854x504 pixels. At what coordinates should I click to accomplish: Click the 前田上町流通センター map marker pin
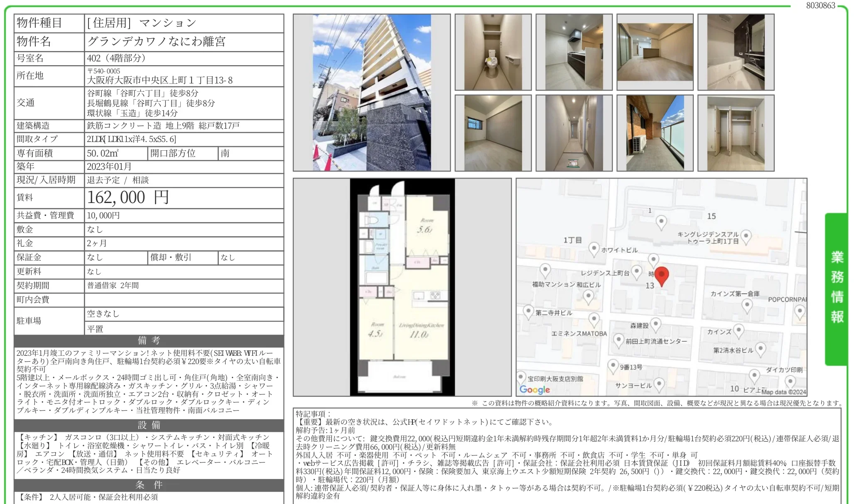618,340
